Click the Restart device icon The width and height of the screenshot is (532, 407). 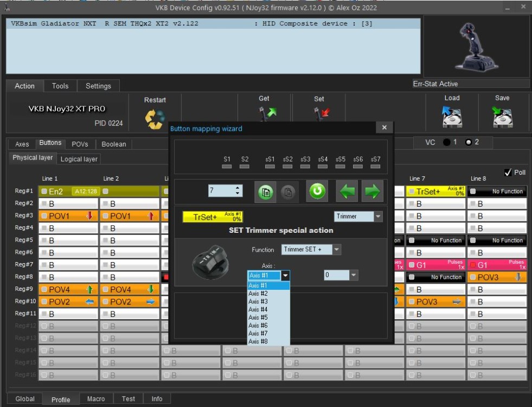(155, 119)
